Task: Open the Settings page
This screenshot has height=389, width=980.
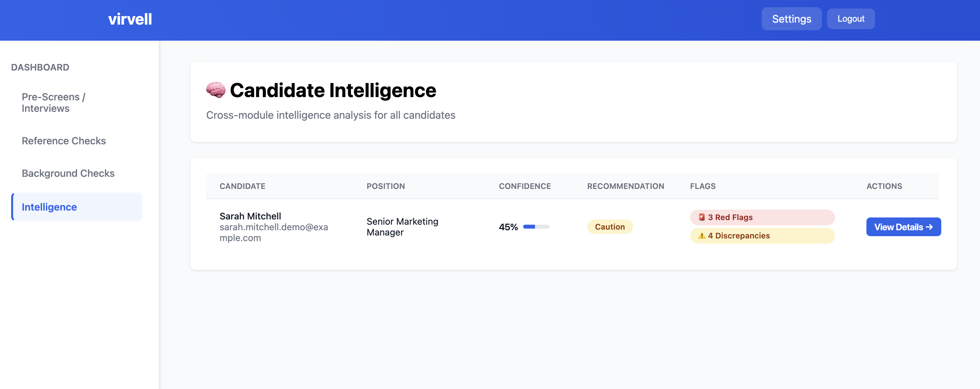Action: (791, 19)
